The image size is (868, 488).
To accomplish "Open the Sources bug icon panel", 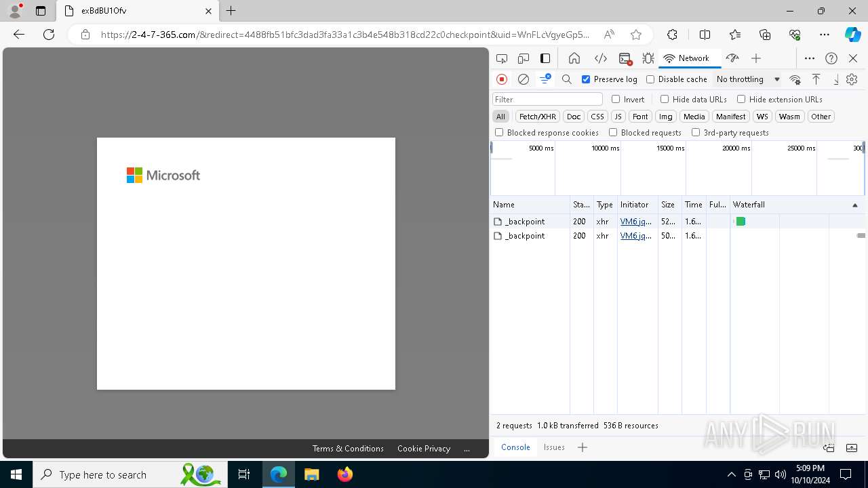I will 648,58.
